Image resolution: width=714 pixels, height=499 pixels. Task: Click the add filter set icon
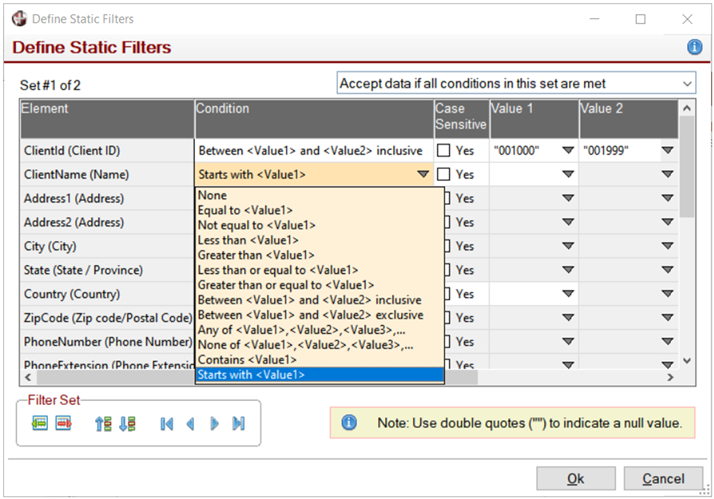tap(40, 423)
